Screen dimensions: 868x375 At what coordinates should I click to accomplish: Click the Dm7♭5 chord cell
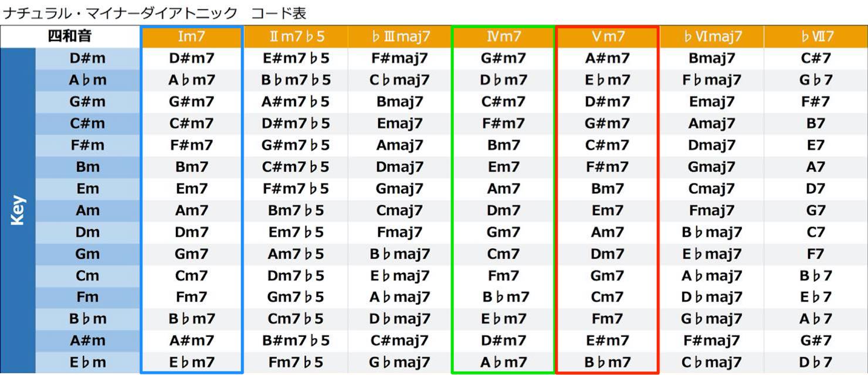(x=296, y=275)
